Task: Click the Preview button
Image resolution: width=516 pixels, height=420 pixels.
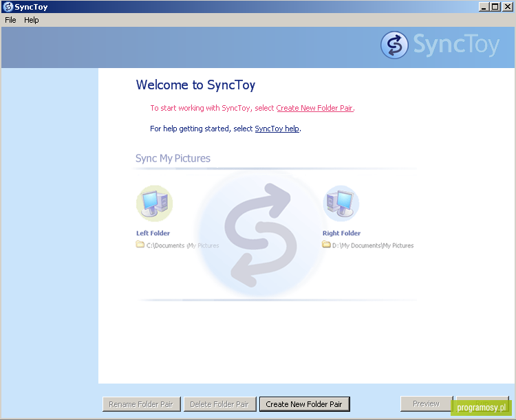Action: (x=427, y=404)
